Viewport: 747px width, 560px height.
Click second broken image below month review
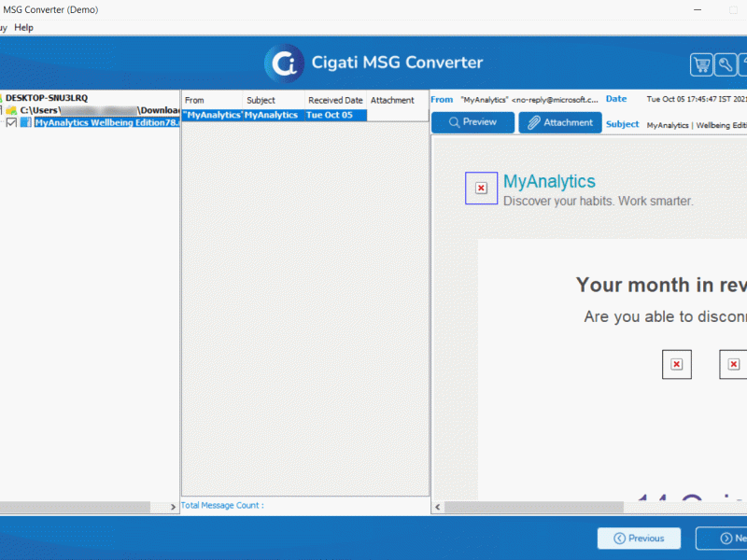pos(733,365)
